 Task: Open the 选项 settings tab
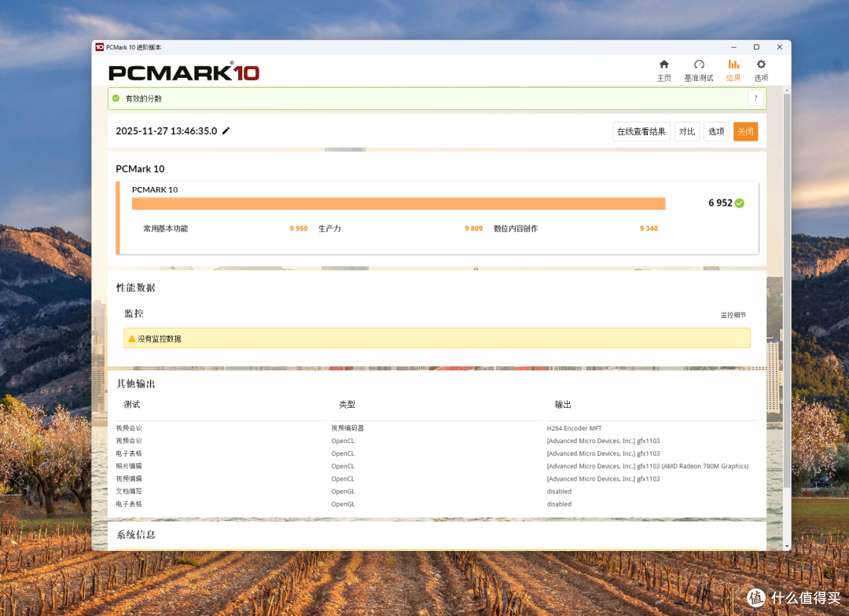pyautogui.click(x=761, y=71)
